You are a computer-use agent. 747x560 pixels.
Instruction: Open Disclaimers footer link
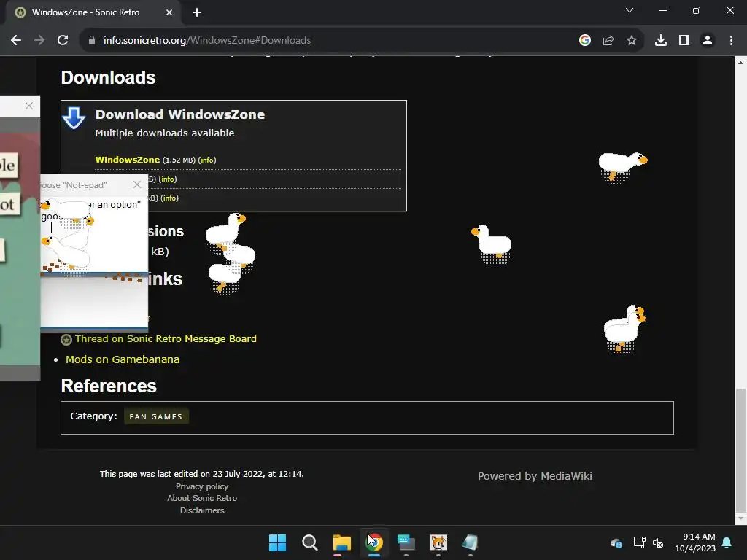(x=202, y=510)
